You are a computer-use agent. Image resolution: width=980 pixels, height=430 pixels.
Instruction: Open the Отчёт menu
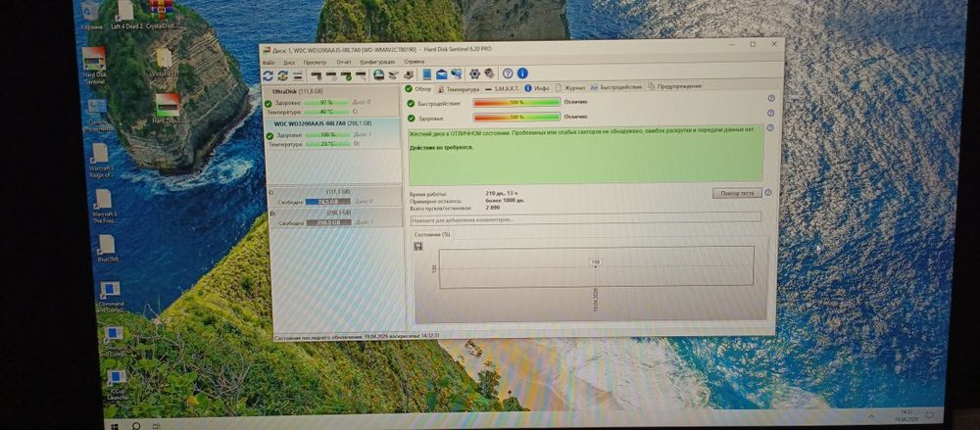(x=344, y=62)
